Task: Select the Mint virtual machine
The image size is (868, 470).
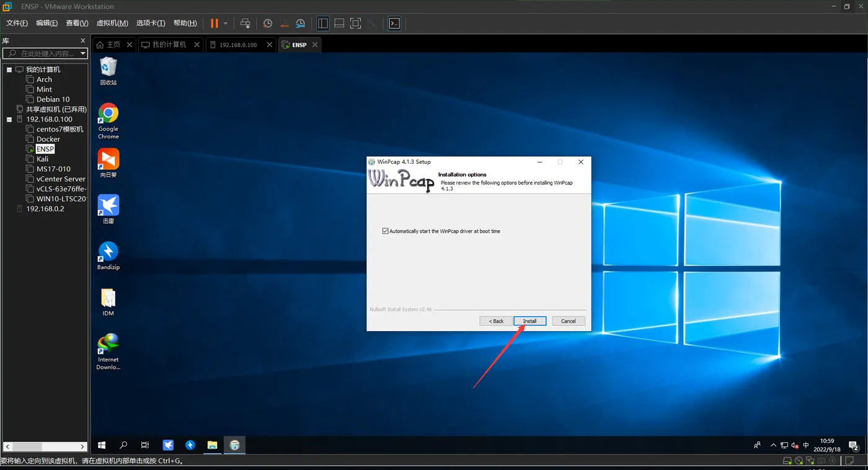Action: click(44, 89)
